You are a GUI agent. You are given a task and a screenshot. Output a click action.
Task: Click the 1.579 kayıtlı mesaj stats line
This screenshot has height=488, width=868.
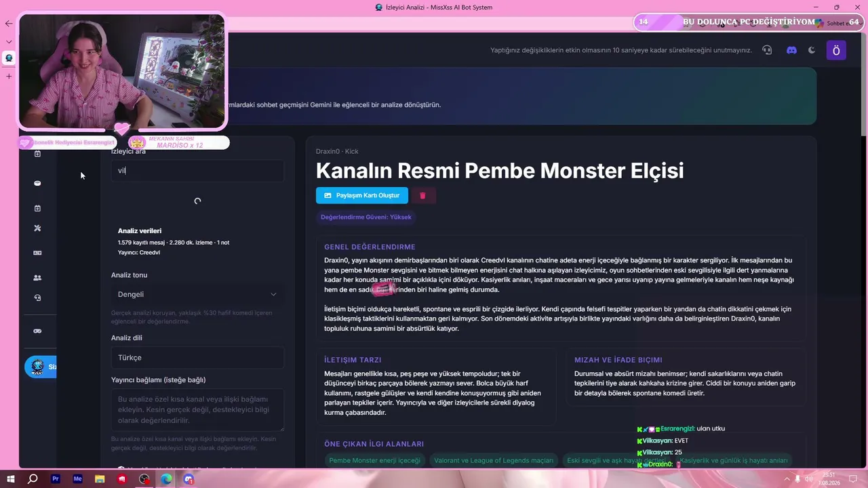pyautogui.click(x=174, y=242)
